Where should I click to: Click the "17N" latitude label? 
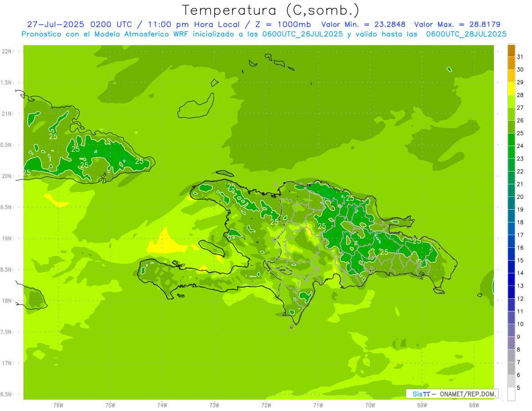[x=7, y=363]
